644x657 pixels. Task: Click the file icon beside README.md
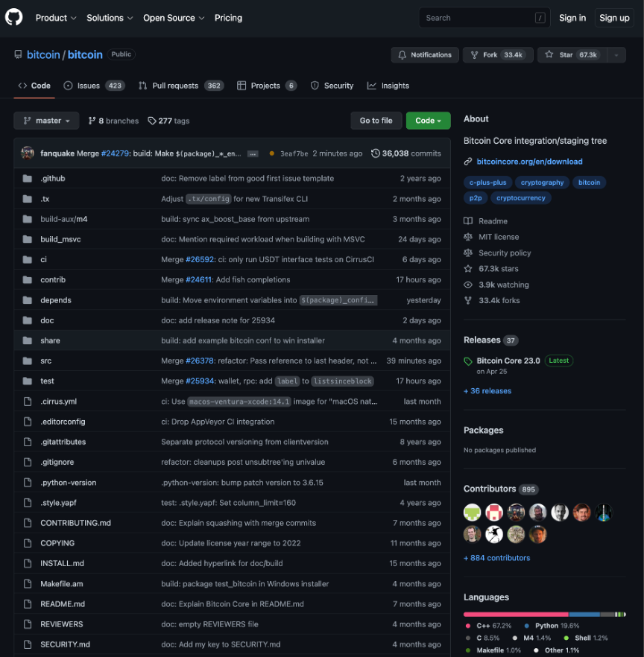(x=28, y=604)
